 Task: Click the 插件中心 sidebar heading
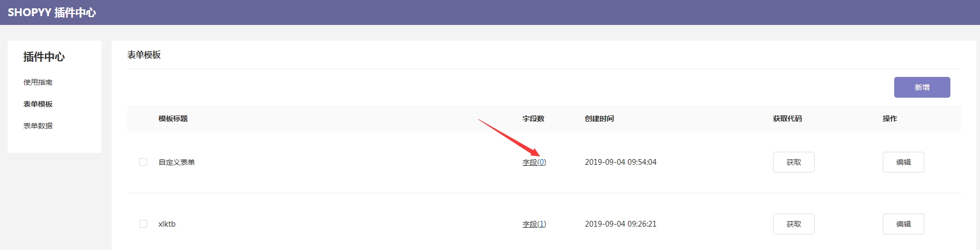[x=44, y=57]
